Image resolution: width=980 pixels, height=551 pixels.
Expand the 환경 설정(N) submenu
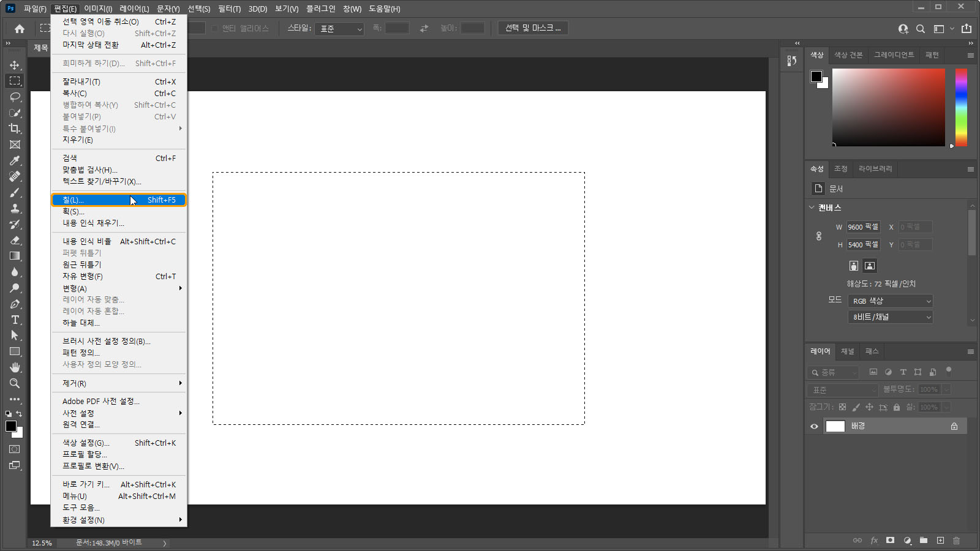(x=119, y=520)
